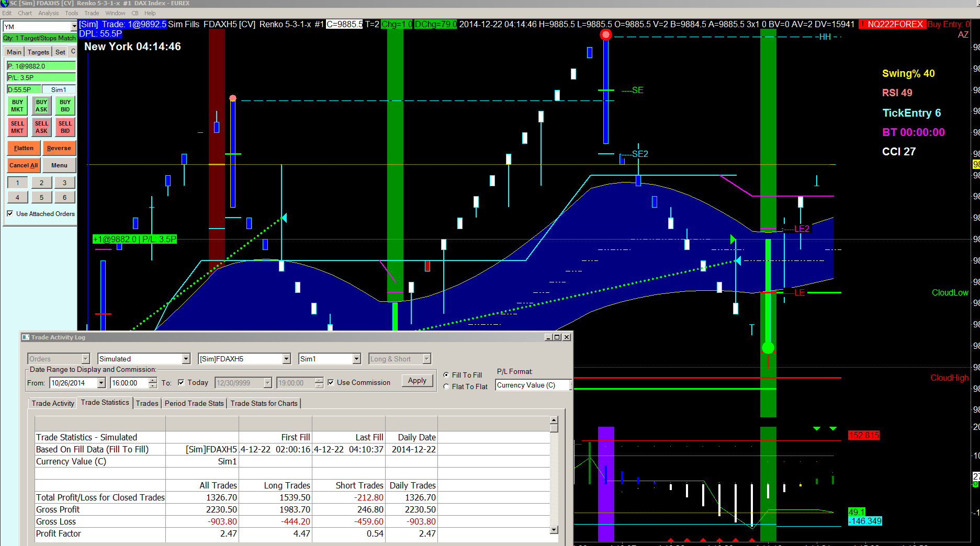Viewport: 980px width, 546px height.
Task: Flatten the current position
Action: click(24, 148)
